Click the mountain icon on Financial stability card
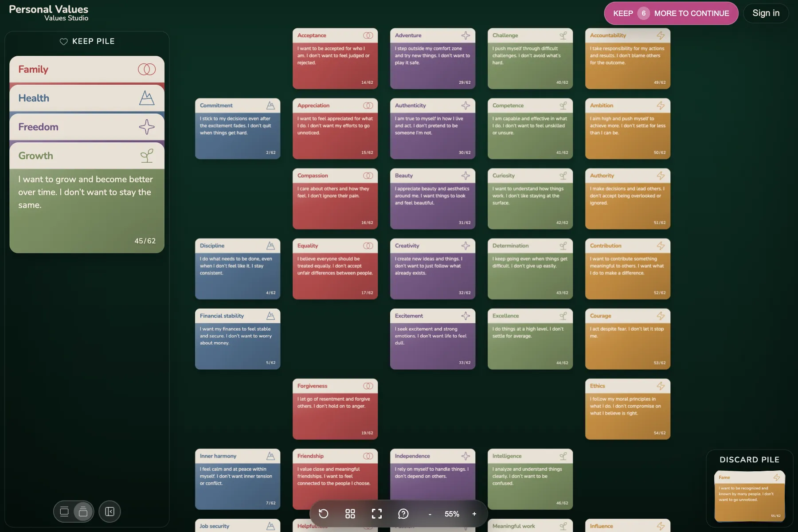The width and height of the screenshot is (798, 532). click(270, 316)
